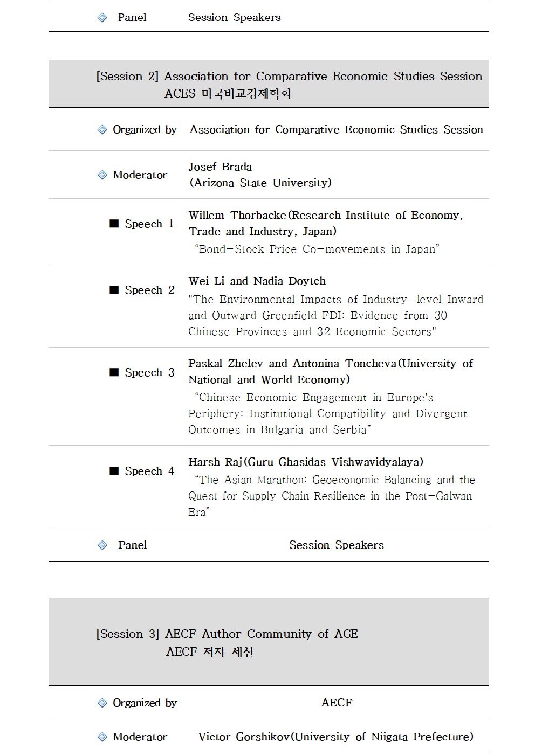Click the diamond icon beside top Panel
Viewport: 535px width, 756px height.
(102, 18)
